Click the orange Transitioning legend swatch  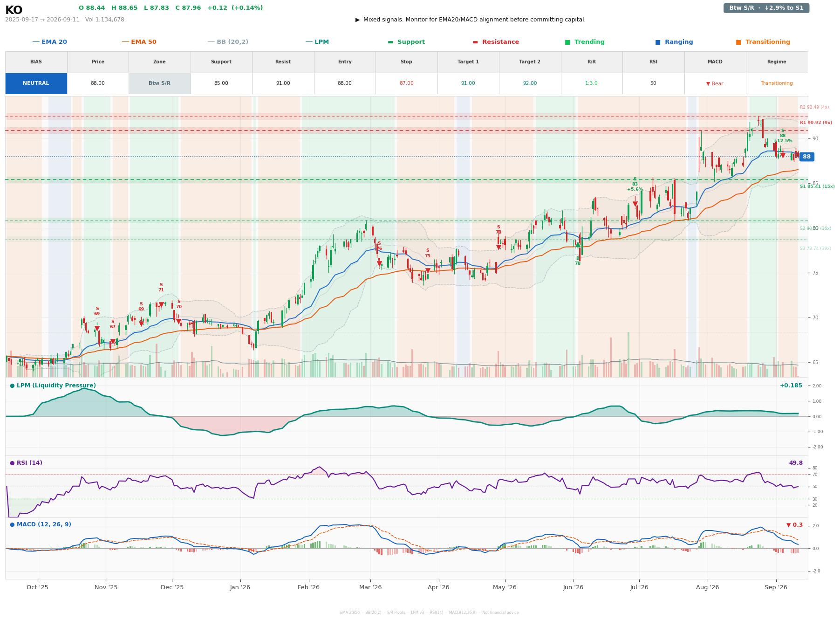click(738, 42)
